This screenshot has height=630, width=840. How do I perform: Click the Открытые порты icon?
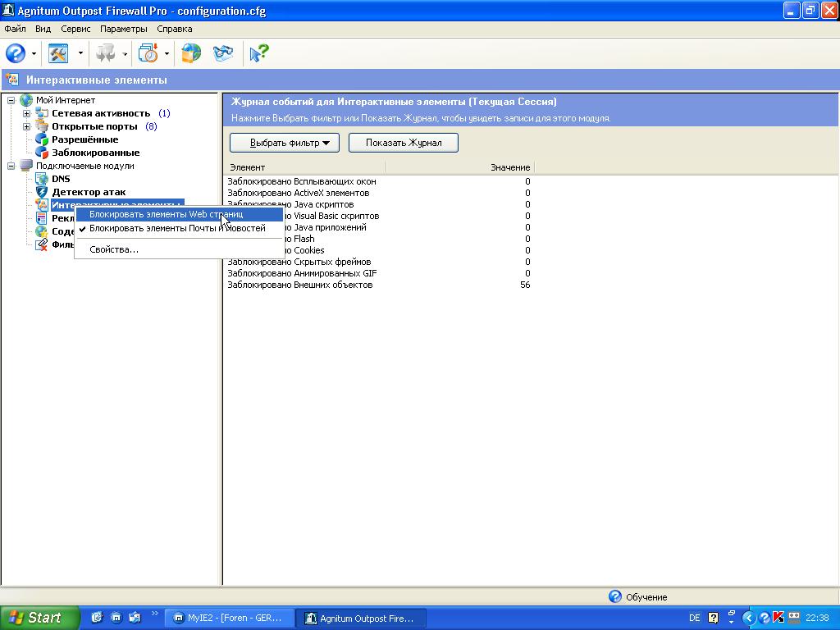point(42,126)
